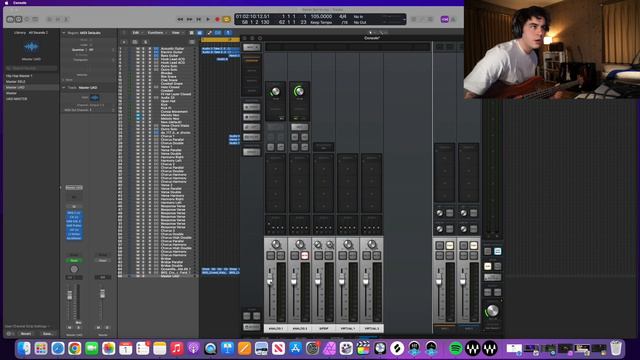Click the rewind transport button
Screen dimensions: 640x360
(180, 19)
